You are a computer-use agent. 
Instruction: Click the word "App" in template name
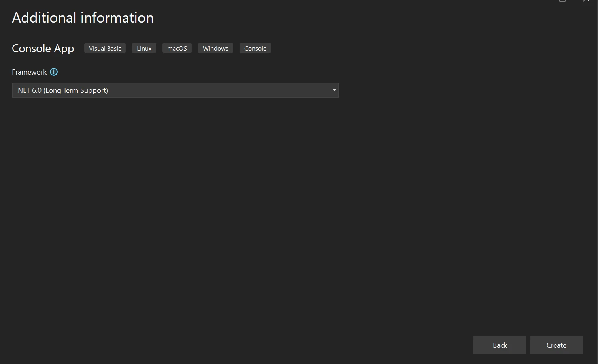click(x=64, y=49)
